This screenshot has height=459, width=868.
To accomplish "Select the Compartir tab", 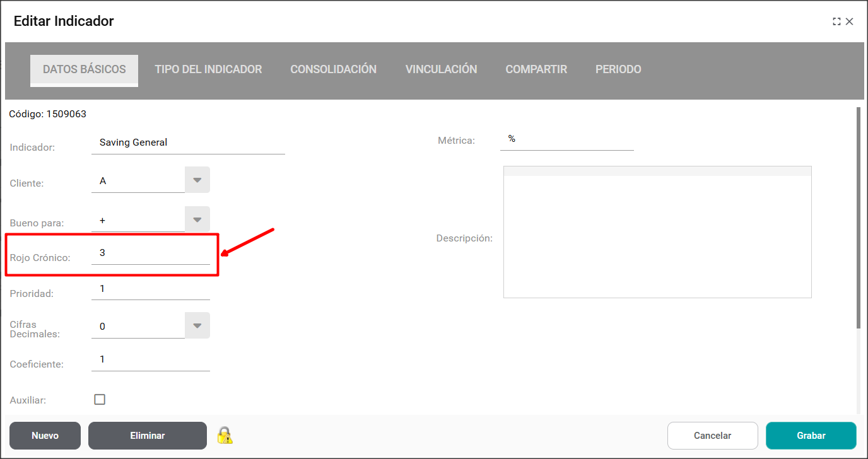I will 536,69.
